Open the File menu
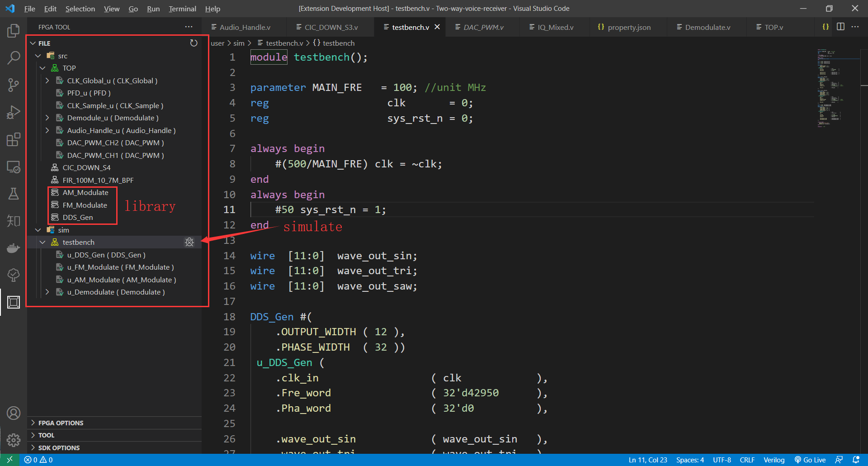The image size is (868, 466). [x=29, y=9]
